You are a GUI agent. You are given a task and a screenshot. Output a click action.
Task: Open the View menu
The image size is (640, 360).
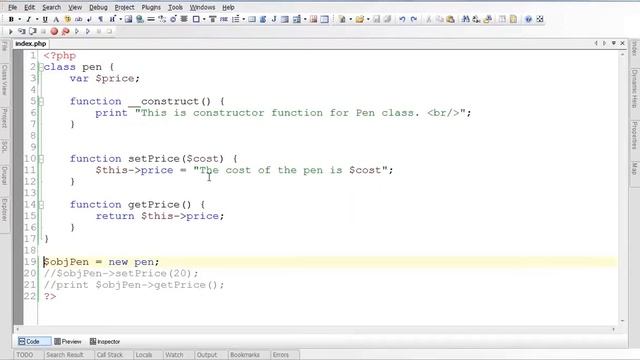coord(75,7)
